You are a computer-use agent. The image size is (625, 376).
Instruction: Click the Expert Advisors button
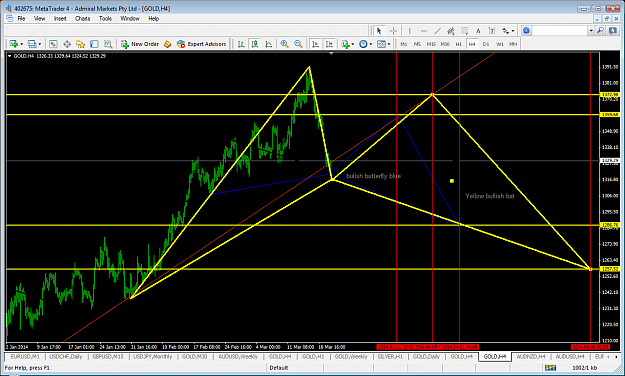pyautogui.click(x=202, y=44)
